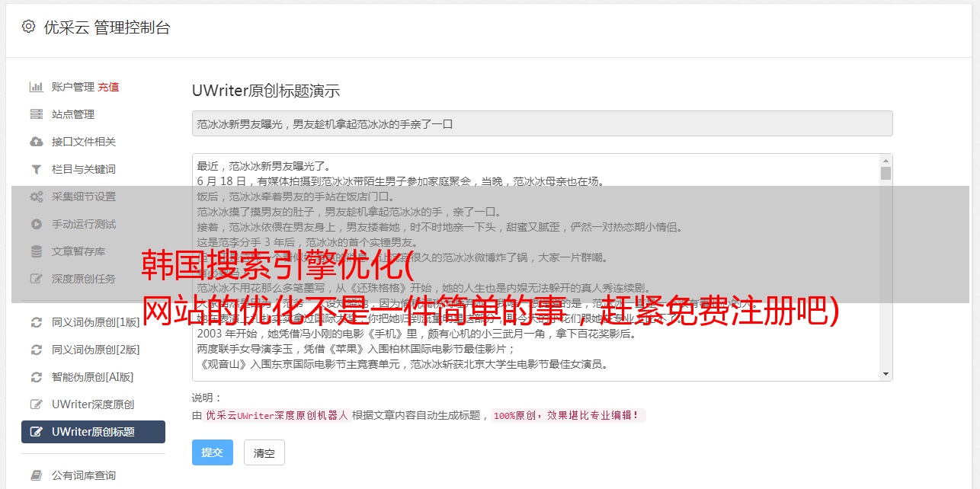Click the bar chart icon for 账户管理

tap(36, 87)
